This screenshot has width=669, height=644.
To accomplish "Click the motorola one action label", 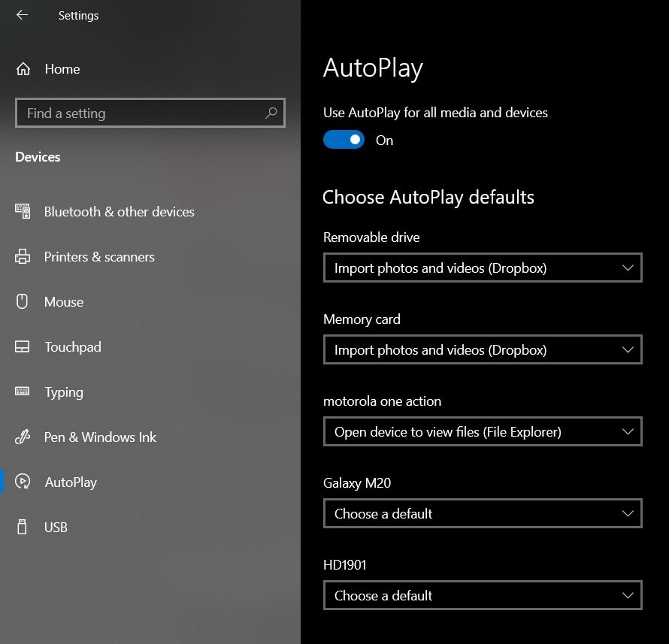I will click(383, 401).
